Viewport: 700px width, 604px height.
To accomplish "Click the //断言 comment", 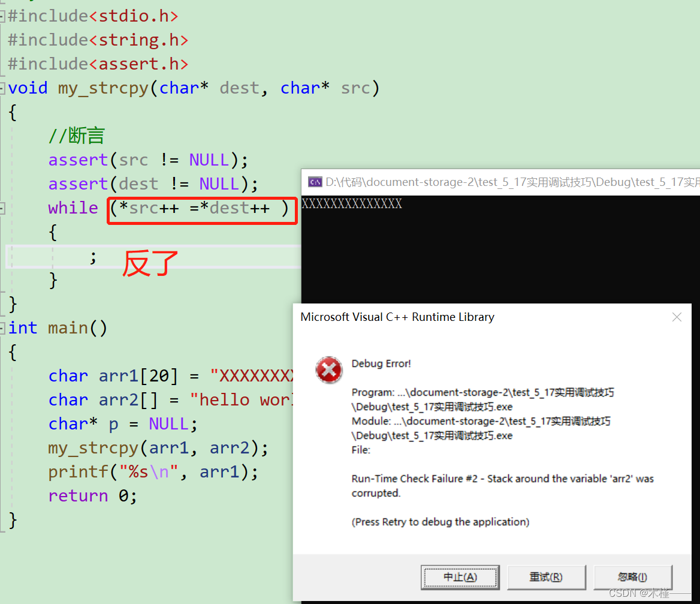I will [76, 136].
